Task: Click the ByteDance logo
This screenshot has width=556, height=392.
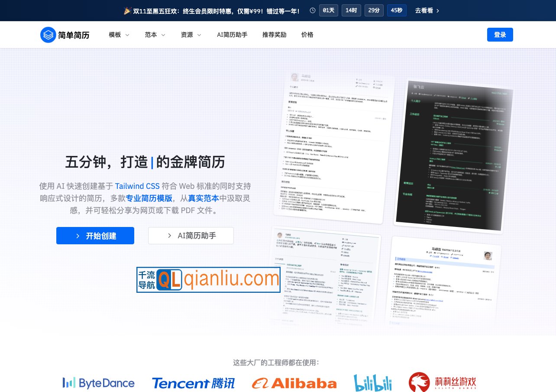Action: (x=99, y=383)
